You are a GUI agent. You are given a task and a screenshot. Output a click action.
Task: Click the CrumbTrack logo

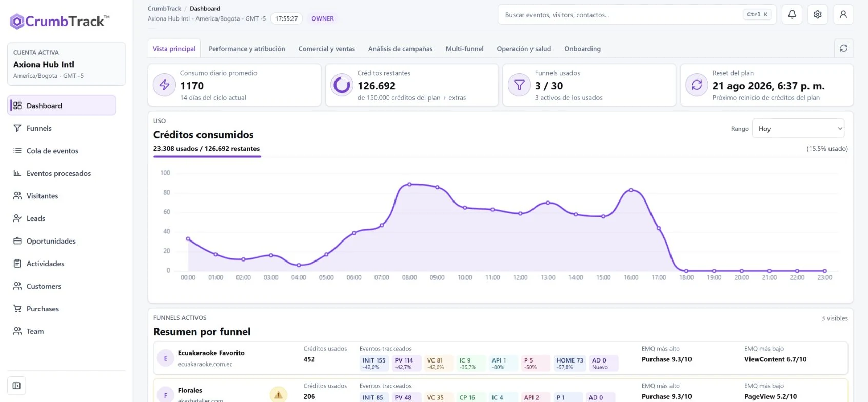(x=60, y=21)
